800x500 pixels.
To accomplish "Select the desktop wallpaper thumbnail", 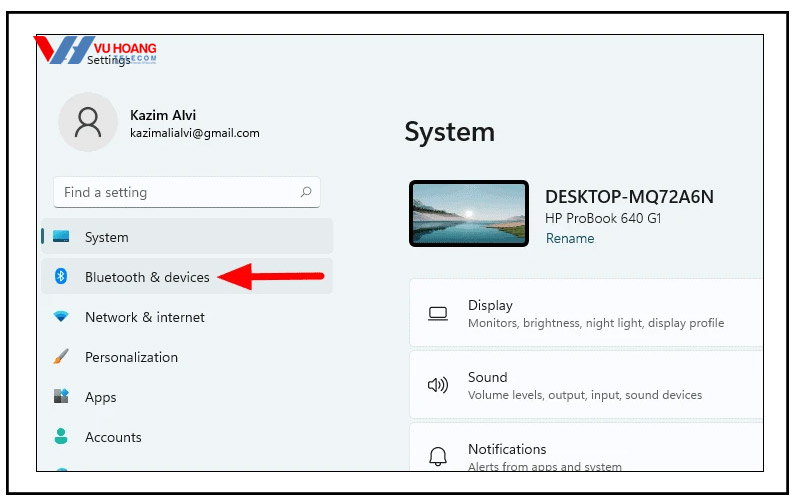I will [x=469, y=214].
